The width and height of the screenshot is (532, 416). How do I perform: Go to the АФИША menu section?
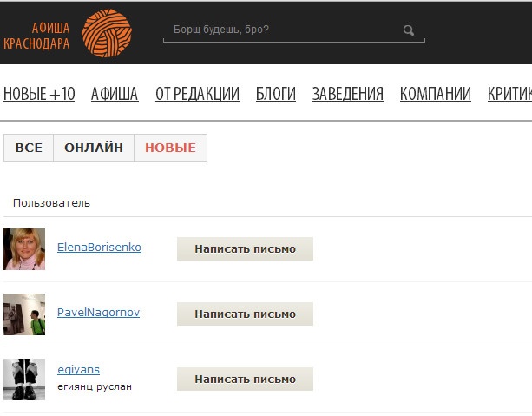115,94
